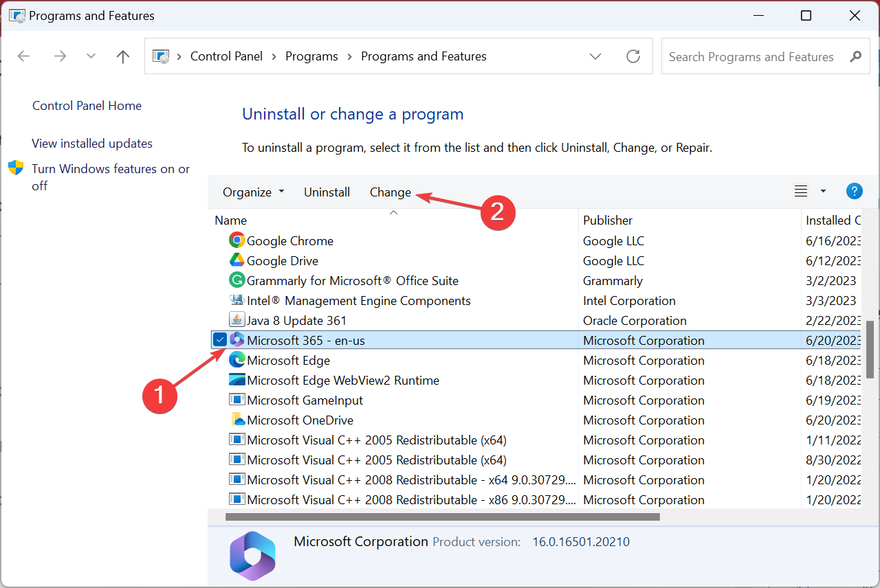Click the address bar Control Panel icon
The image size is (880, 588).
pos(162,56)
